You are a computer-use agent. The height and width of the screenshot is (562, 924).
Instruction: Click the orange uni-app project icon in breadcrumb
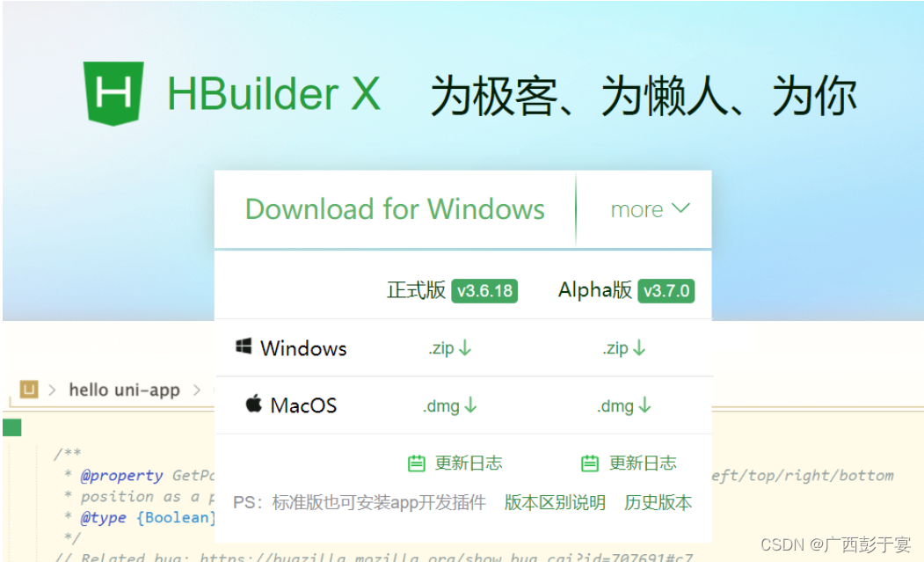click(x=29, y=390)
